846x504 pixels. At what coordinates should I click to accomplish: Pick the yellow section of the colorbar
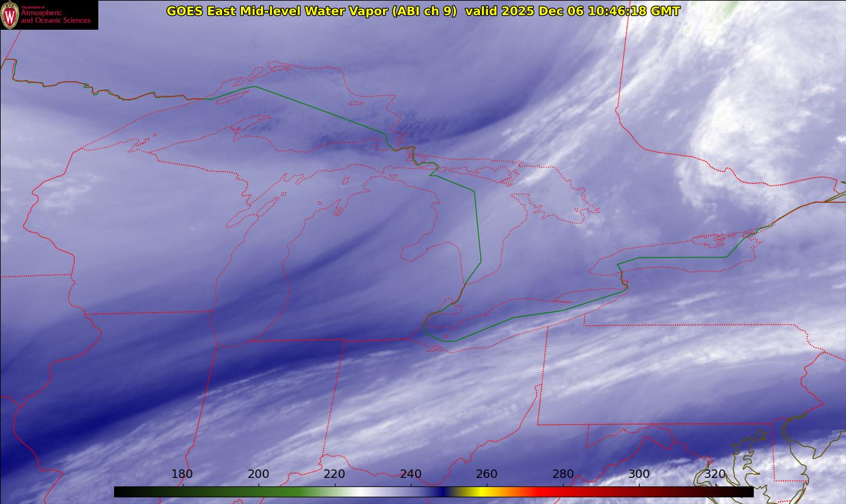pos(479,492)
